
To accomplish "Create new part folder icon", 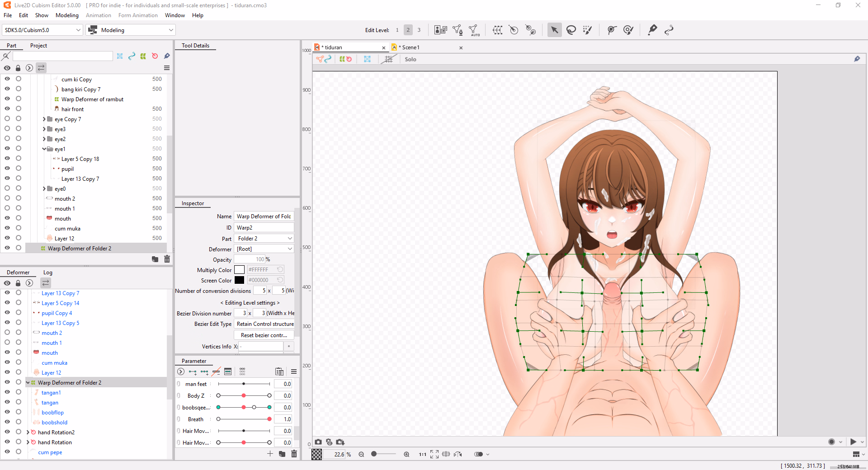I will tap(155, 259).
